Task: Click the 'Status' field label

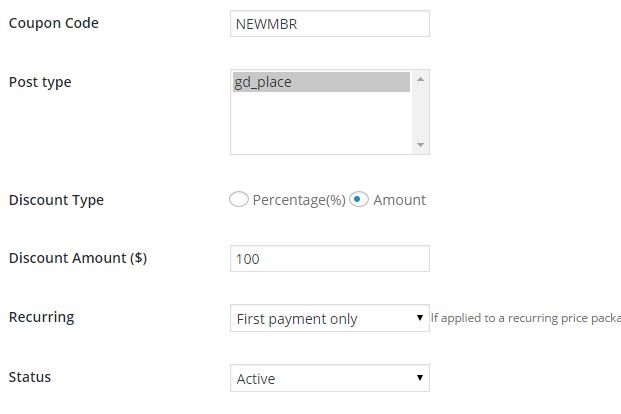Action: [x=29, y=378]
